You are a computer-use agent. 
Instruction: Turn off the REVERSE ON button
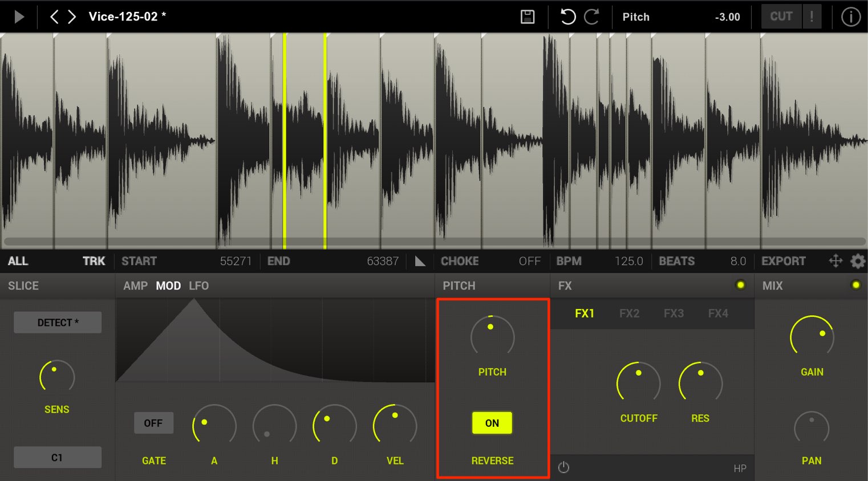tap(492, 423)
